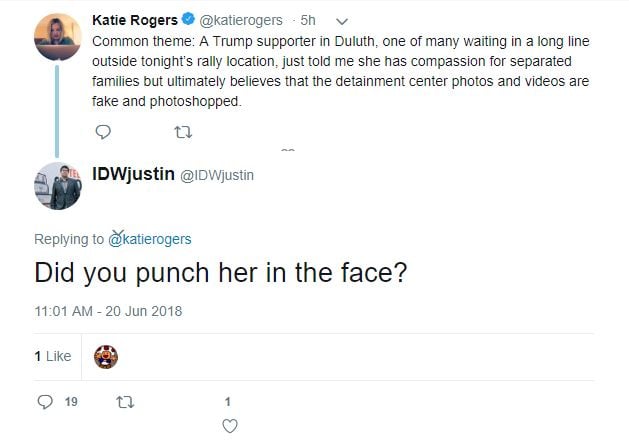This screenshot has height=442, width=629.
Task: Open Katie Rogers' tweet options chevron
Action: pos(343,20)
